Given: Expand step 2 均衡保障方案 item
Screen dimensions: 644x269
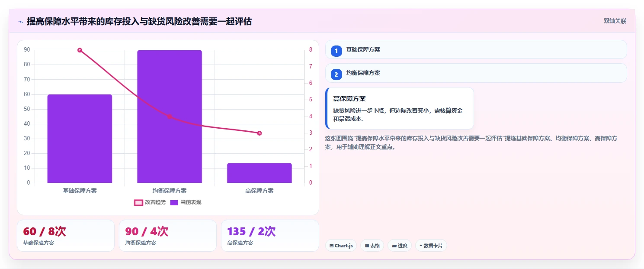Looking at the screenshot, I should click(476, 73).
